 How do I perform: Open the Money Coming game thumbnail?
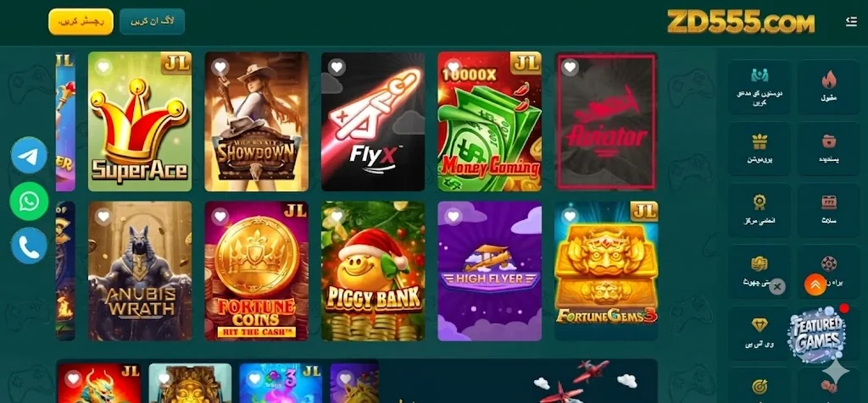point(489,122)
